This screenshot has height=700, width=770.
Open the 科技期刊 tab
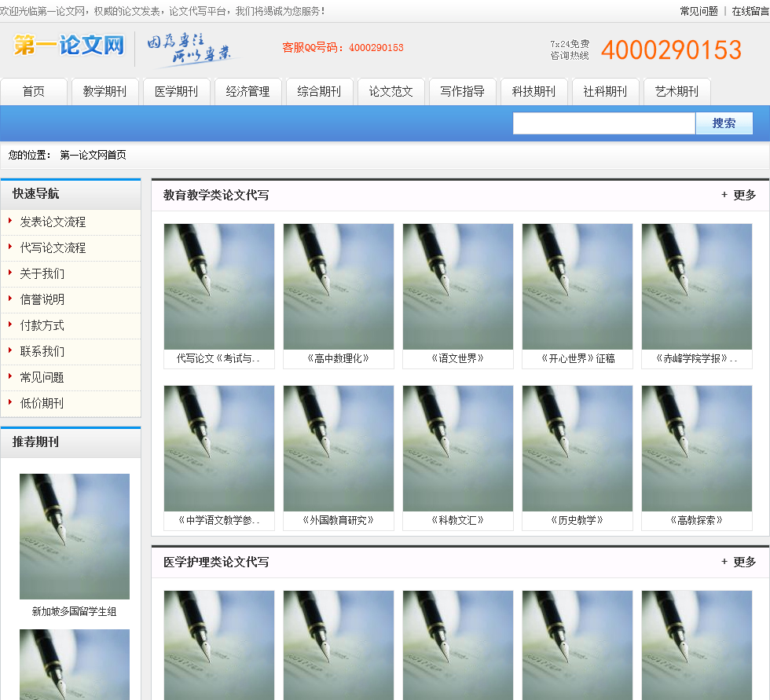pyautogui.click(x=533, y=91)
